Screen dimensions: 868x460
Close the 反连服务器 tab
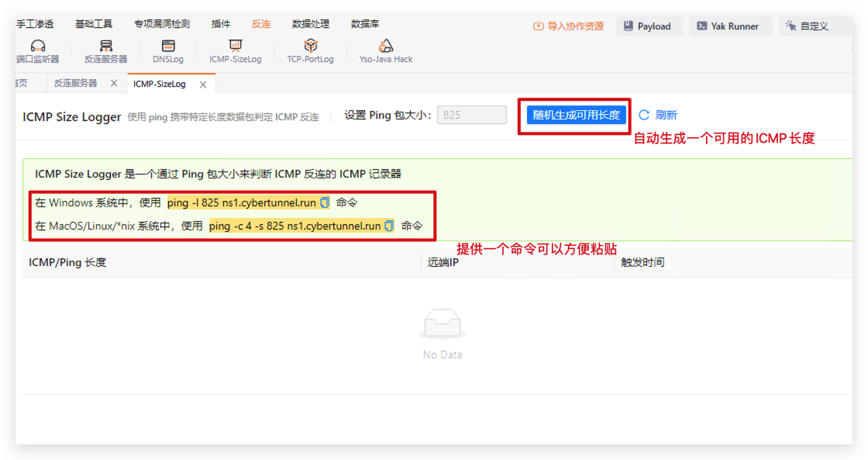(114, 83)
